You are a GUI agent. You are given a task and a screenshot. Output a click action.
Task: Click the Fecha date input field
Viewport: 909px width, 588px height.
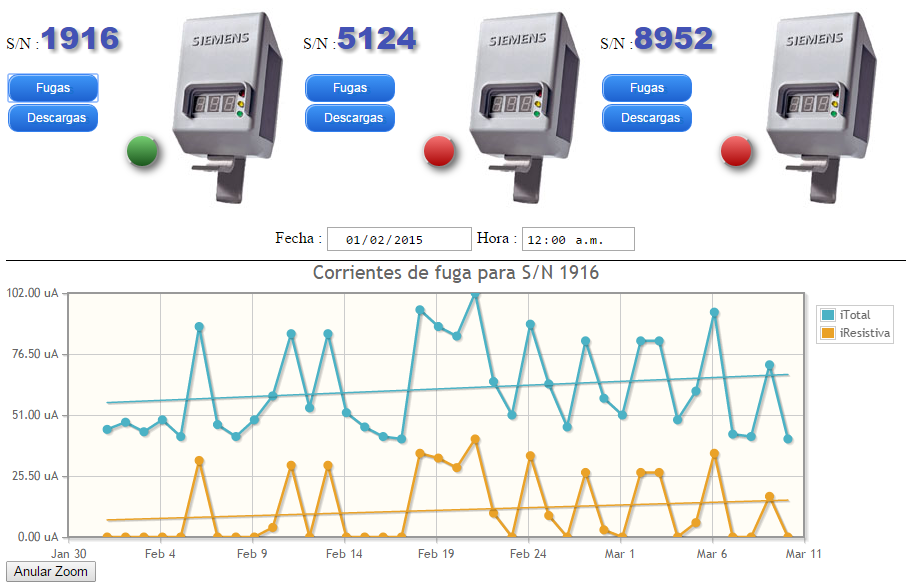[399, 240]
